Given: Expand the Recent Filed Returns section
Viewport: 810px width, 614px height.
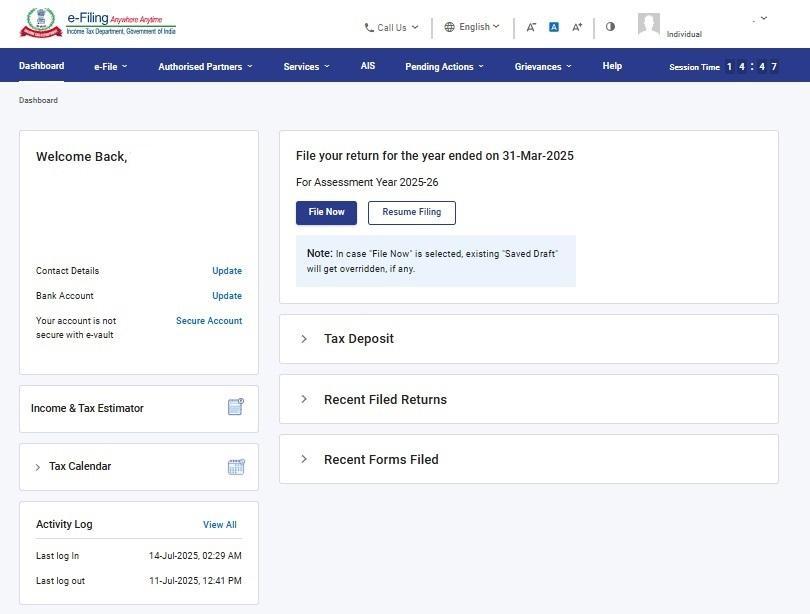Looking at the screenshot, I should (305, 399).
